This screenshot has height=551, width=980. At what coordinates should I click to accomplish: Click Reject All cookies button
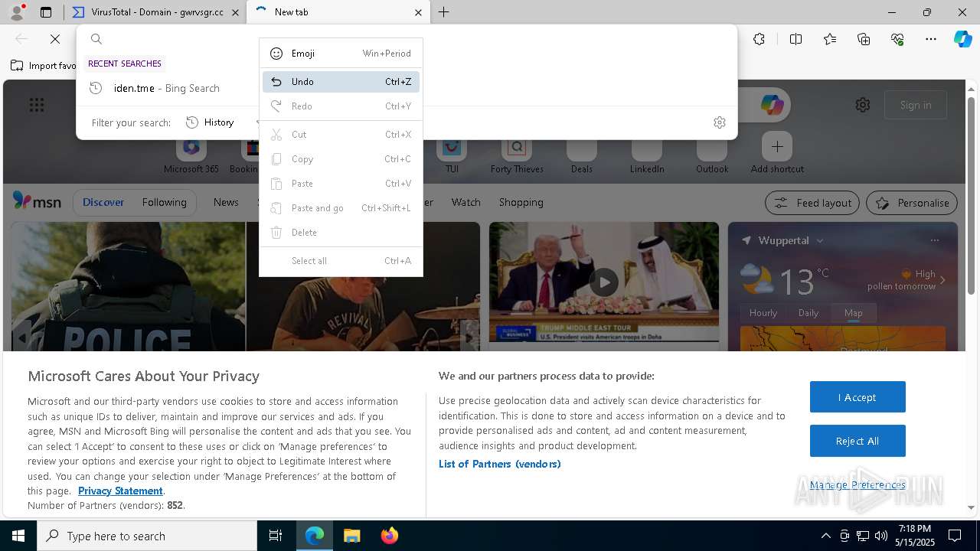coord(857,441)
